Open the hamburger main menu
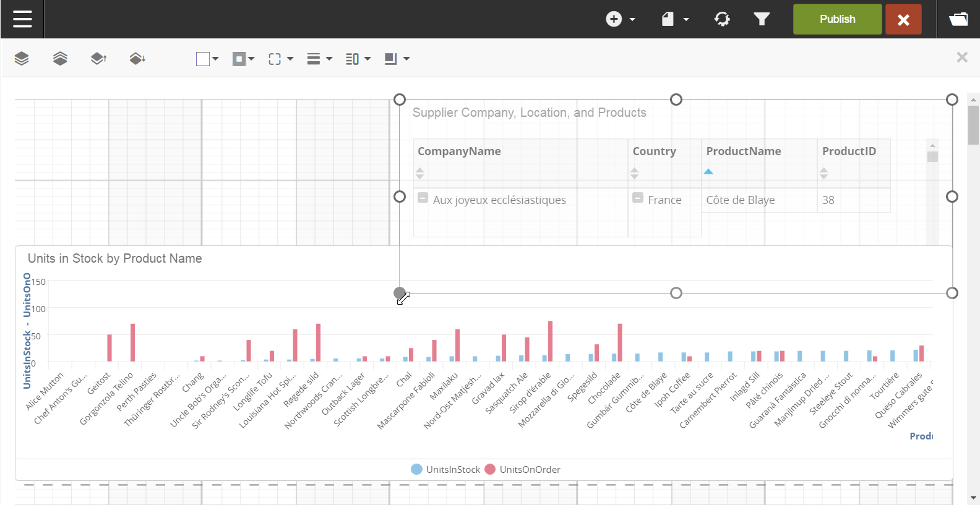The height and width of the screenshot is (505, 980). [22, 19]
